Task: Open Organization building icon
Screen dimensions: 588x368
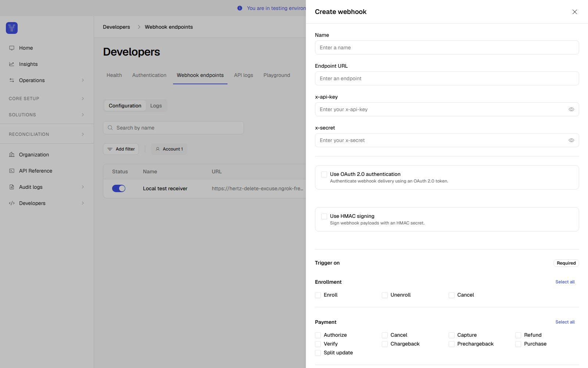Action: [x=12, y=155]
